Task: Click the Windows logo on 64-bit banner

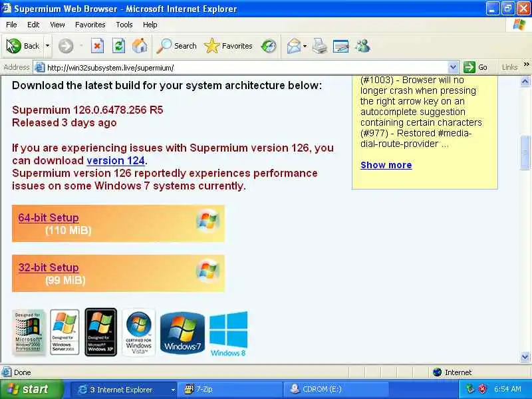Action: tap(207, 221)
